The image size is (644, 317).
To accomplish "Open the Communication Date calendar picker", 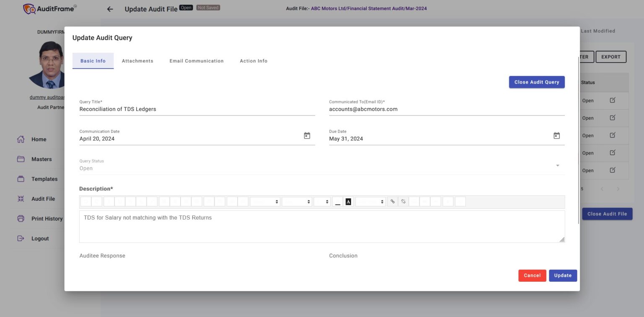I will pyautogui.click(x=307, y=135).
